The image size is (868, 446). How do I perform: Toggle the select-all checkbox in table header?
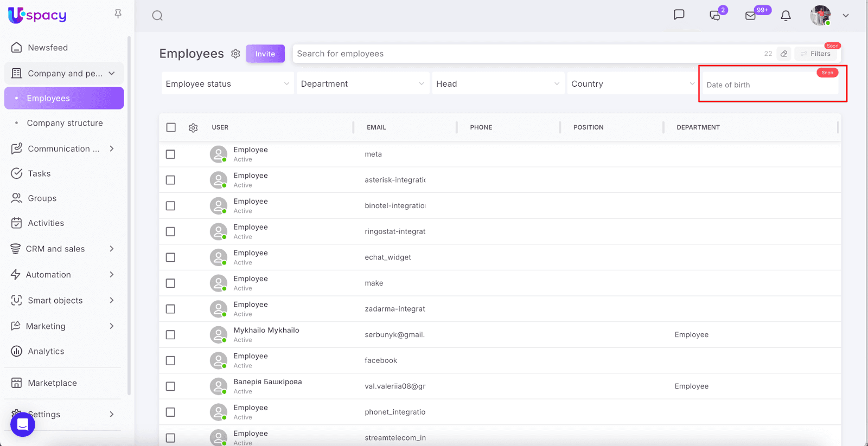(x=171, y=127)
